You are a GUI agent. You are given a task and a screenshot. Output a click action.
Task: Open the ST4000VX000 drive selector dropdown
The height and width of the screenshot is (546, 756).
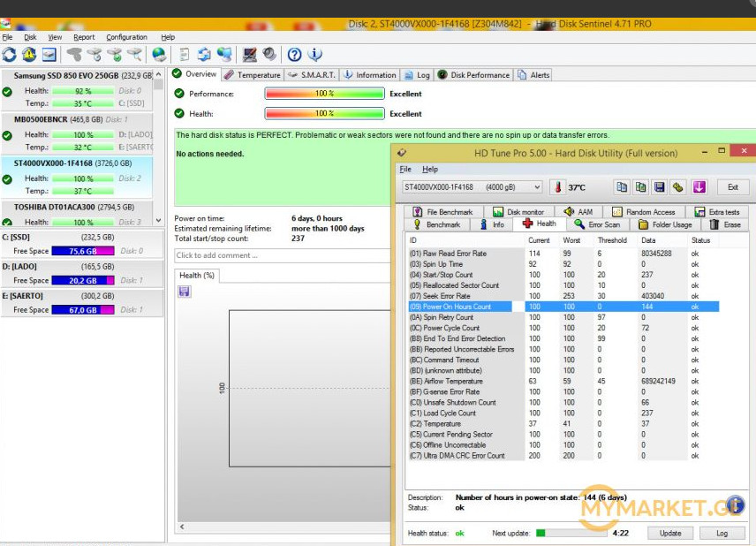point(536,187)
